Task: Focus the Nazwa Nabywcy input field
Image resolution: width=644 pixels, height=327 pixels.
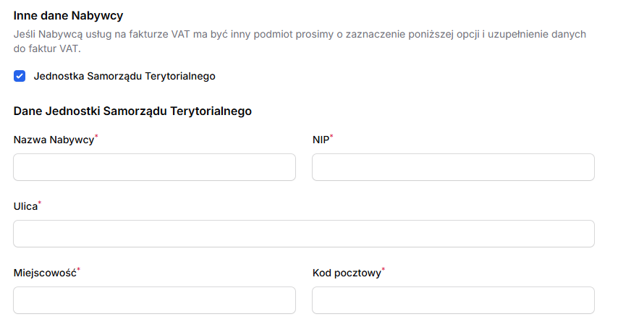Action: (x=154, y=167)
